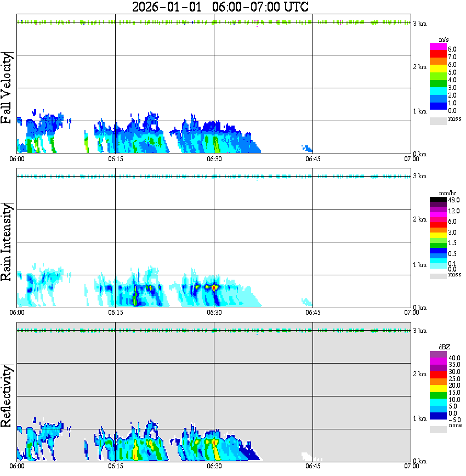Select the gray miss swatch in mm/hr legend
The width and height of the screenshot is (466, 476).
(438, 276)
